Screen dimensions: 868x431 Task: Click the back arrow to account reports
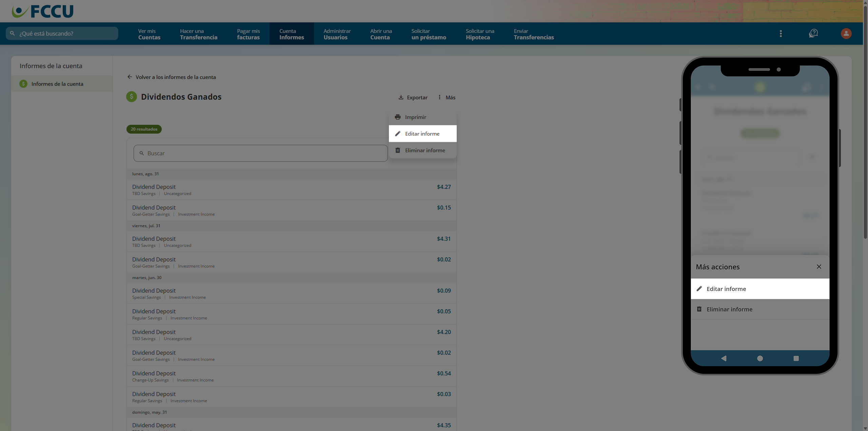tap(130, 77)
